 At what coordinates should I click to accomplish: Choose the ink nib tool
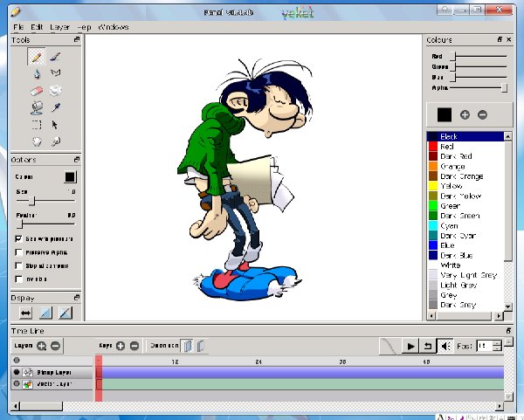(37, 73)
